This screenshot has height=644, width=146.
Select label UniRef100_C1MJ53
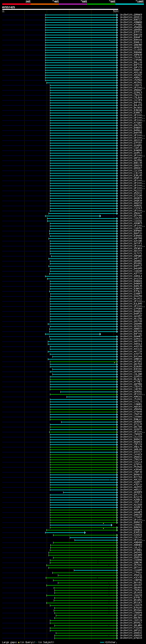coord(131,218)
